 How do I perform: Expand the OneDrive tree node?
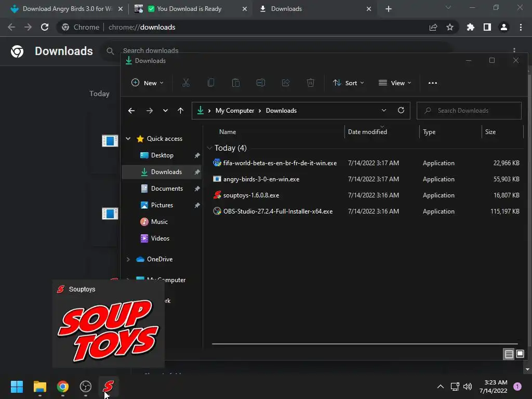click(x=128, y=259)
